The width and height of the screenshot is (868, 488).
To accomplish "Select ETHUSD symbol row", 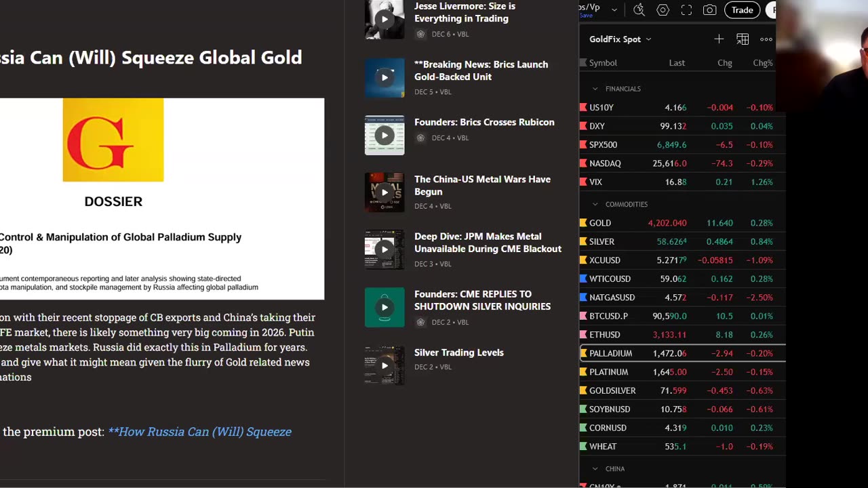I will coord(682,335).
